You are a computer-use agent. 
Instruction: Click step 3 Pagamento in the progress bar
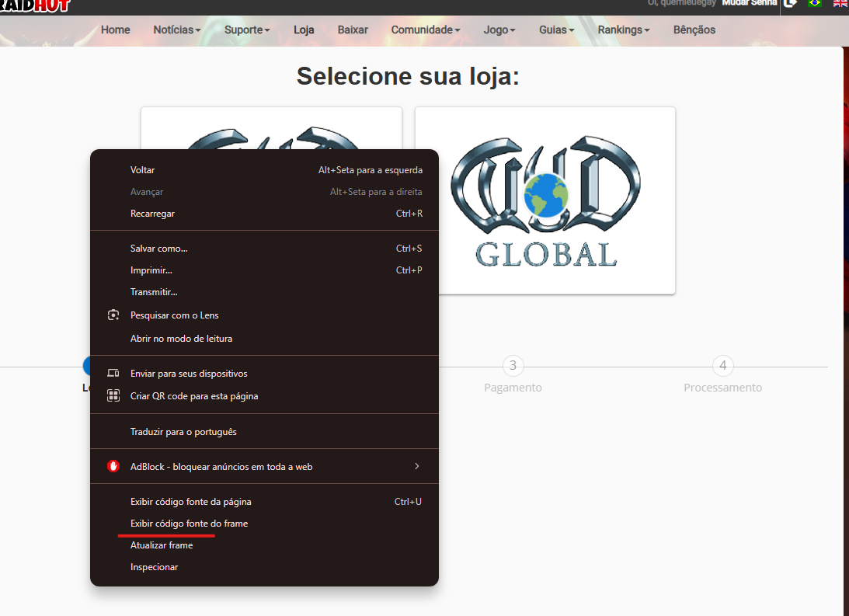click(x=513, y=366)
